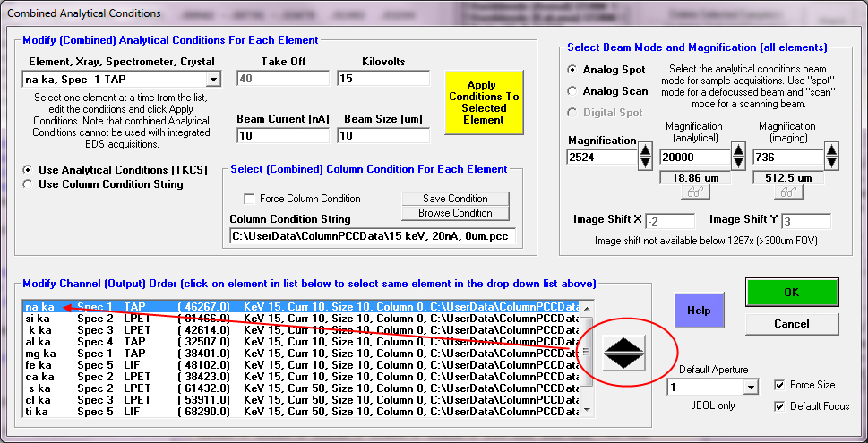Toggle Force Size checkbox
868x443 pixels.
point(779,385)
